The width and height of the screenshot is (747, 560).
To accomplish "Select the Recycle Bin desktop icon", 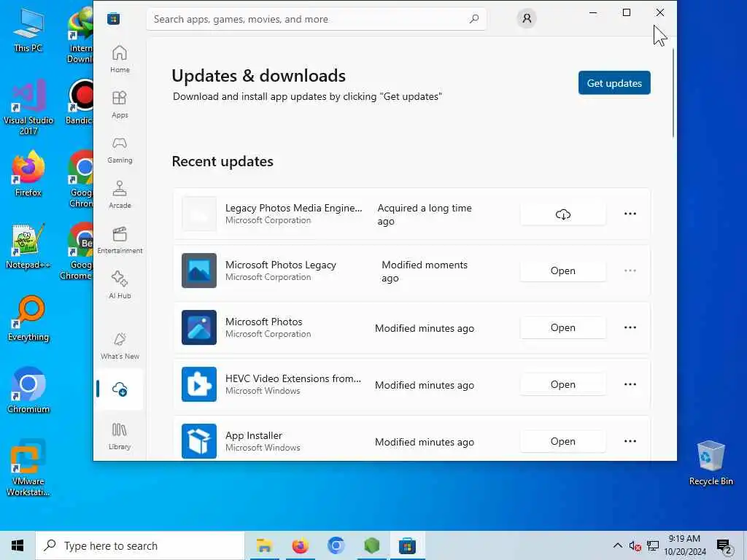I will (x=711, y=463).
